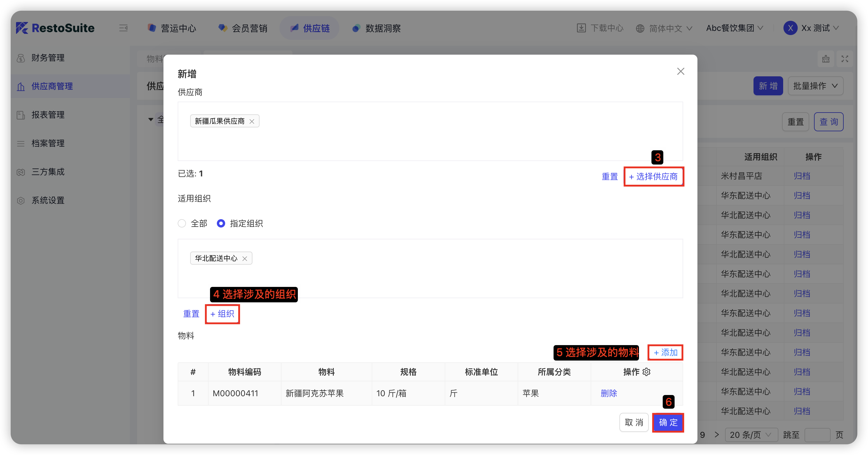Open 系统设置 in sidebar
Viewport: 868px width, 455px height.
48,200
